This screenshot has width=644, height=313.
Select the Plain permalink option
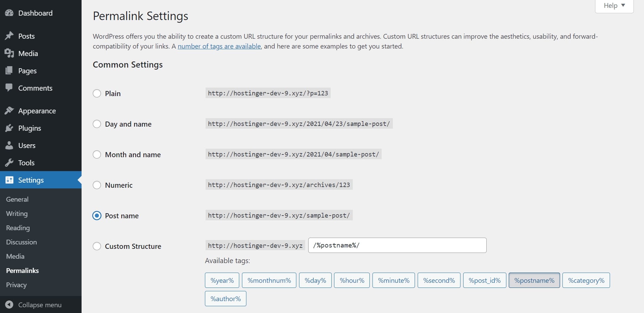97,93
